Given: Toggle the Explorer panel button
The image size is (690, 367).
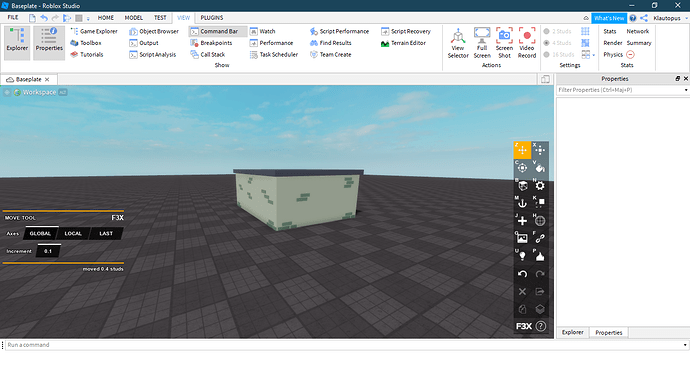Looking at the screenshot, I should [17, 43].
